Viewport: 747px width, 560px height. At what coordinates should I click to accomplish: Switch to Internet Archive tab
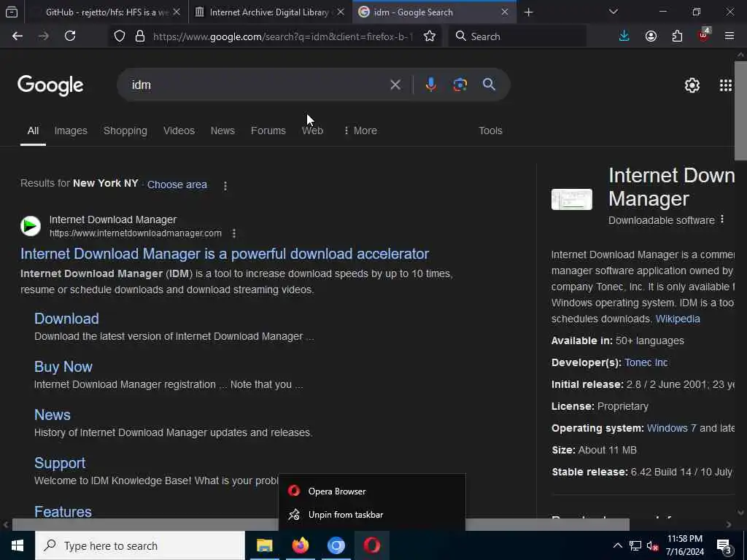tap(269, 12)
